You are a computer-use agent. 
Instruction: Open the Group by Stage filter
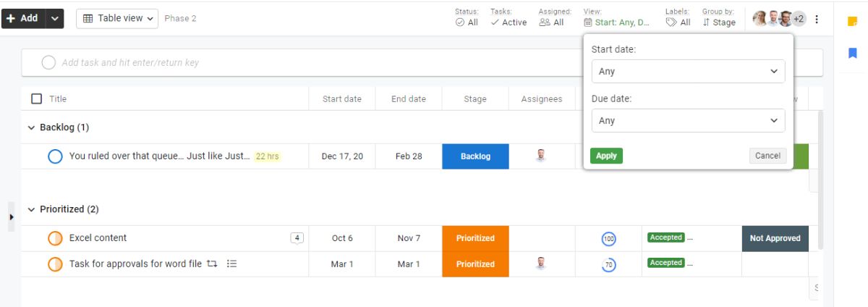tap(718, 22)
